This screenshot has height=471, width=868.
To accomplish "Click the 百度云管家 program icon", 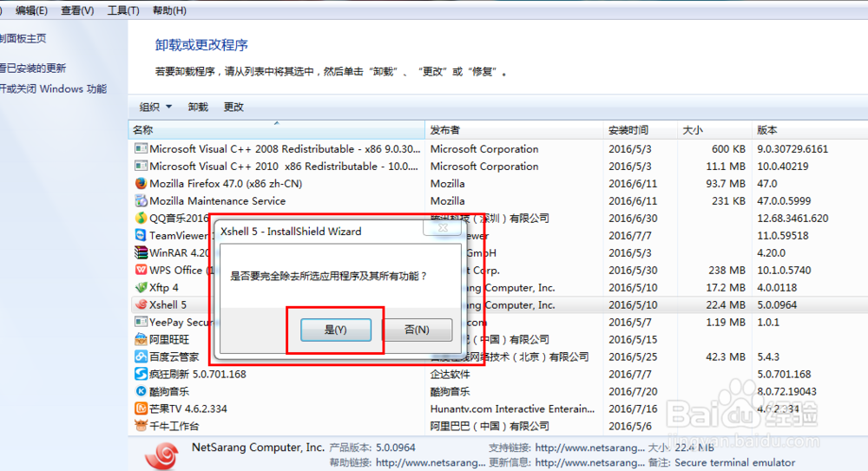I will [141, 357].
